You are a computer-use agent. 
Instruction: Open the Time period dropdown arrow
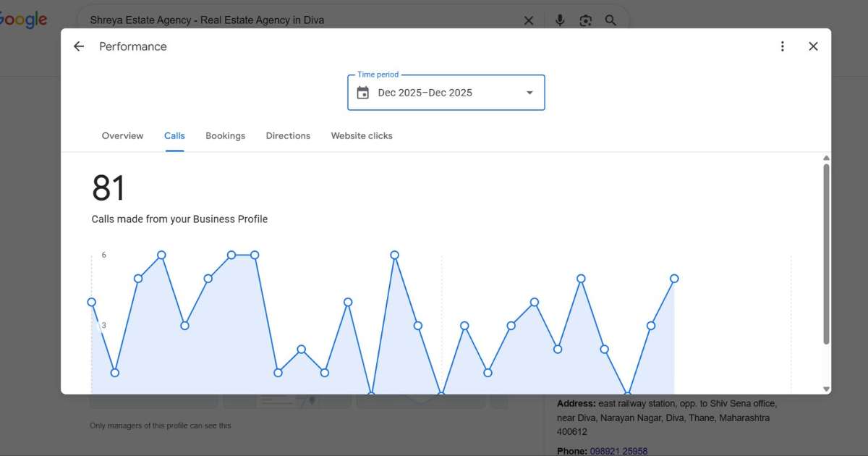(x=529, y=92)
